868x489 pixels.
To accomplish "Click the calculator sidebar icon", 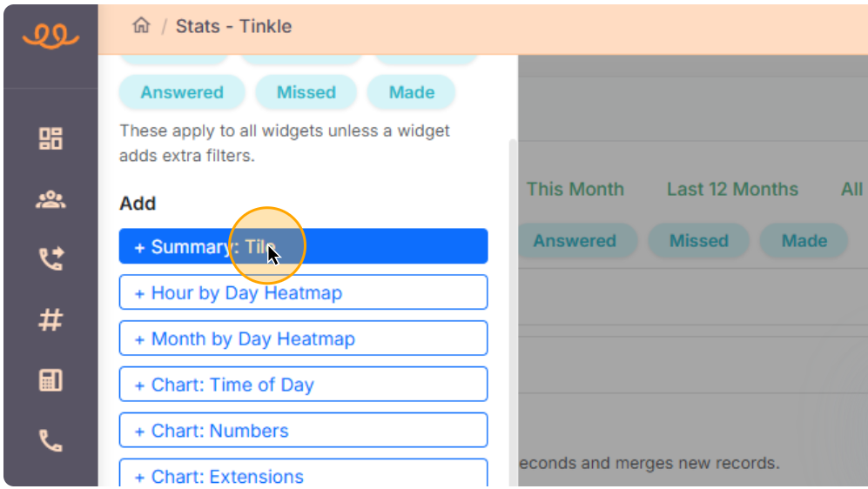I will [50, 380].
